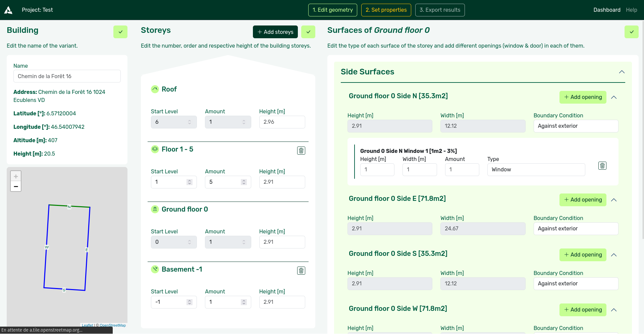This screenshot has width=644, height=334.
Task: Add opening to Side E surface
Action: [583, 200]
